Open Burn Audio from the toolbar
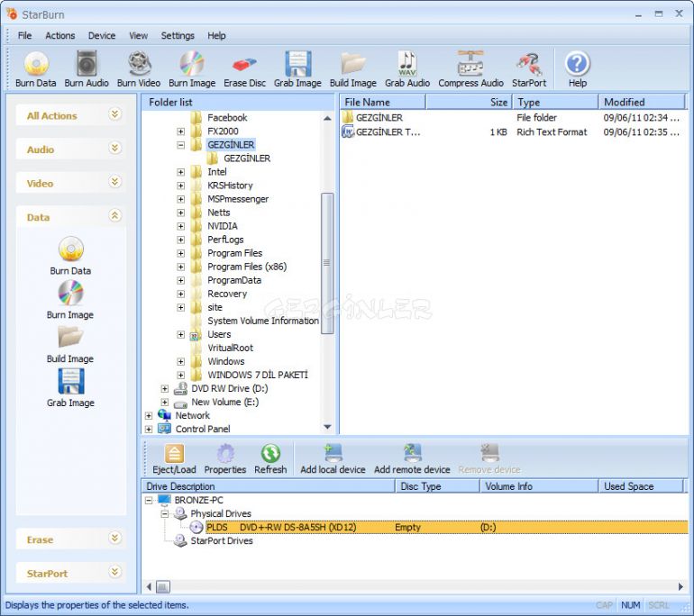 click(x=87, y=69)
